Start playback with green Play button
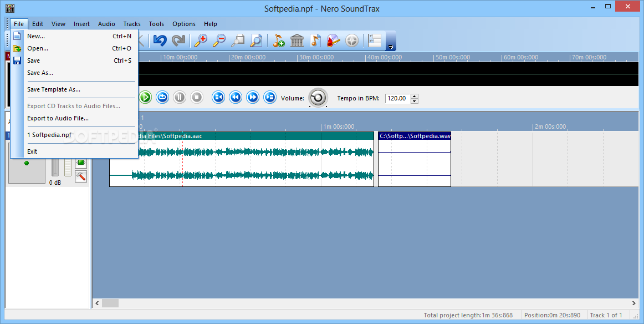Screen dimensions: 644x324 (145, 98)
